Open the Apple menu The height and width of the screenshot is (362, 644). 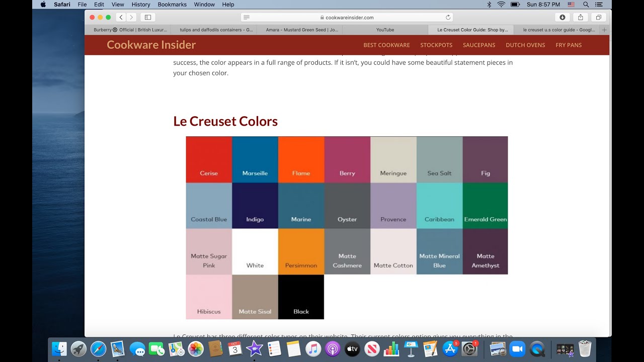(43, 5)
